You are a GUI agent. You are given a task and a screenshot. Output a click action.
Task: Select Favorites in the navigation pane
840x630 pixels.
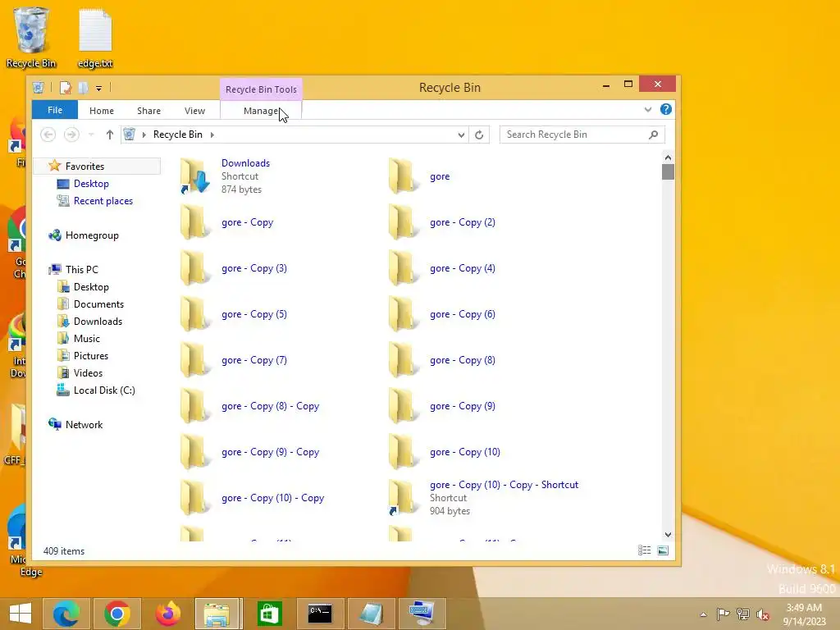point(84,166)
